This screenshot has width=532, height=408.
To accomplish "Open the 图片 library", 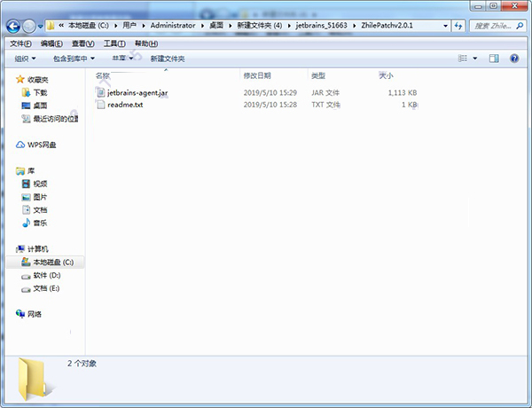I will click(35, 197).
